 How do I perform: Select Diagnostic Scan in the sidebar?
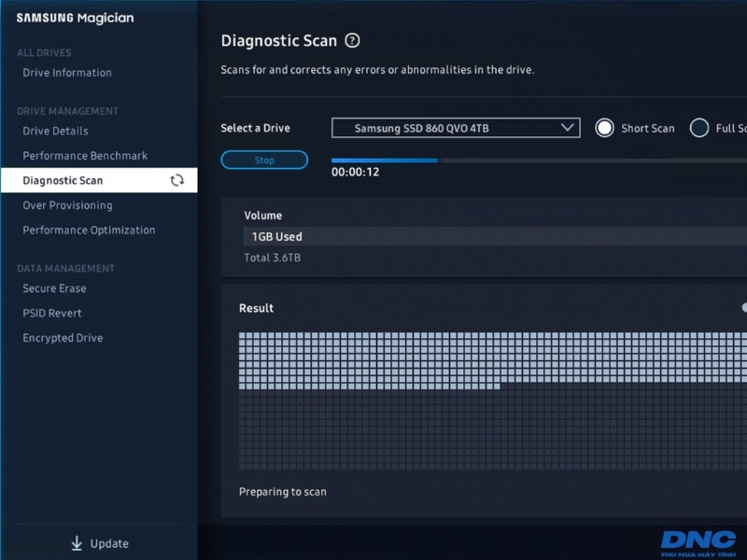99,180
